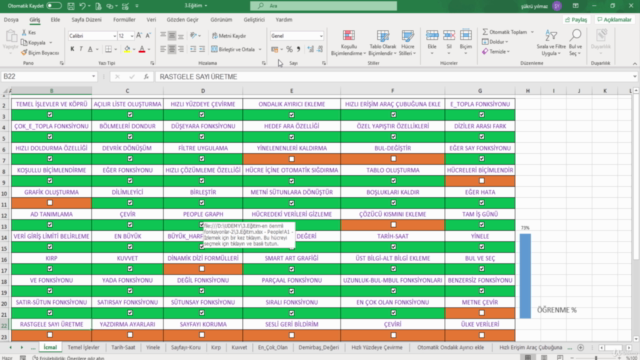Toggle the Otomatik Kaydet switch
640x360 pixels.
[53, 6]
